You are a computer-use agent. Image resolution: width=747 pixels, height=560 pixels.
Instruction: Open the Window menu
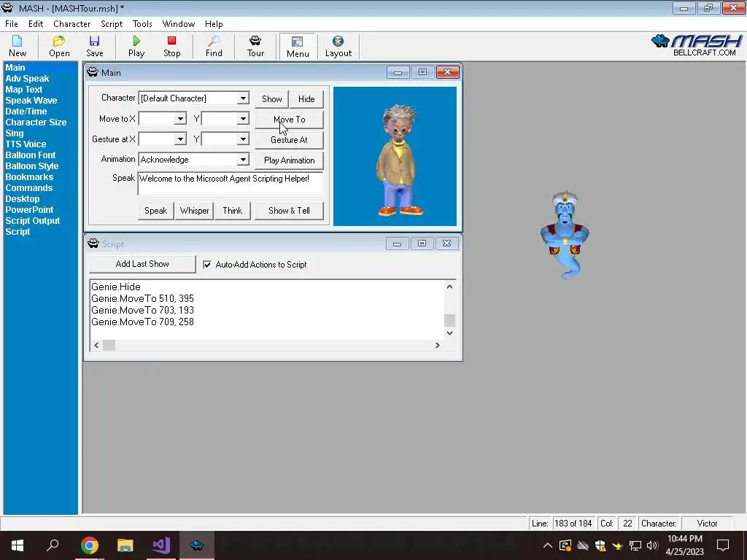point(179,24)
